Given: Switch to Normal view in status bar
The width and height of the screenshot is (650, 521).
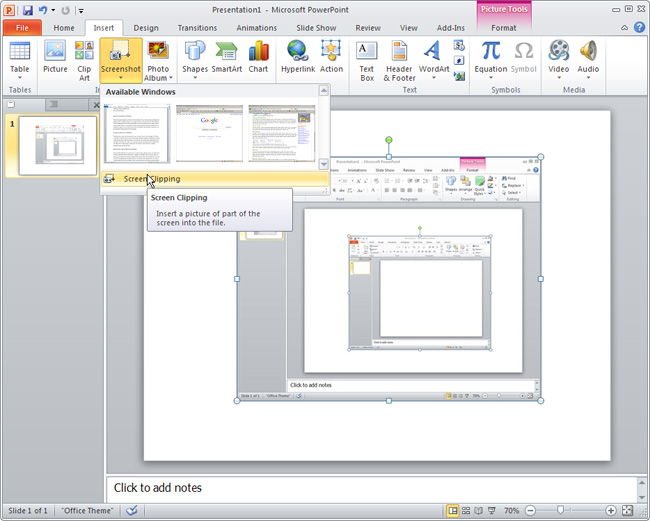Looking at the screenshot, I should click(453, 510).
